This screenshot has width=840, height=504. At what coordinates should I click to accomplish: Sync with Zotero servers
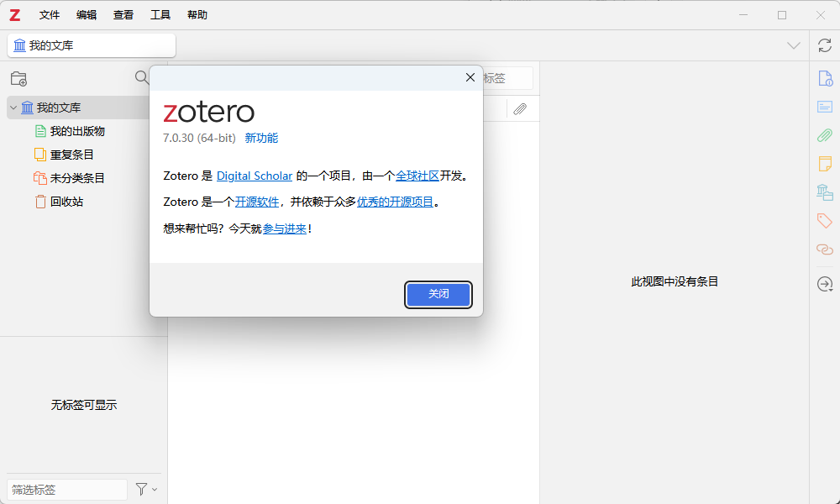pos(824,45)
